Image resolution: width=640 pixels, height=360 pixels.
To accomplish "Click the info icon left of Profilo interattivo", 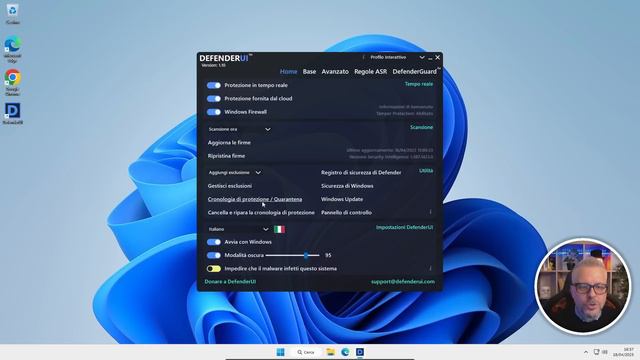I will pos(363,58).
